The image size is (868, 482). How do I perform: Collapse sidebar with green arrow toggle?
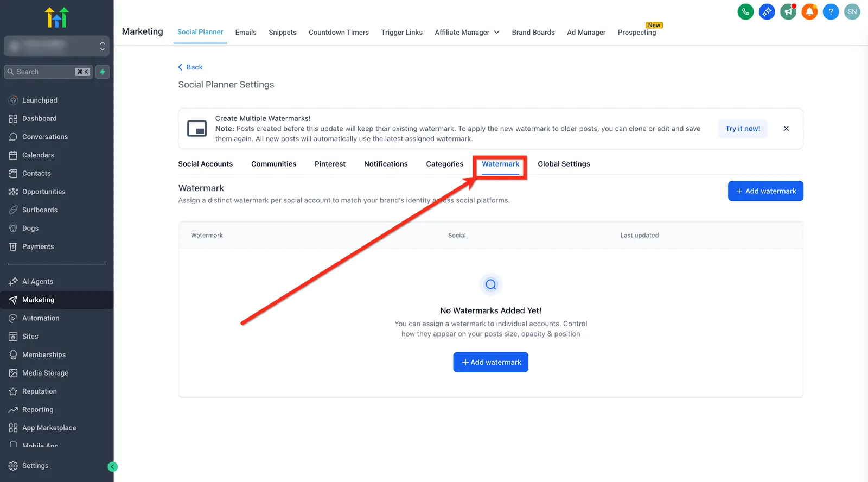pos(112,466)
